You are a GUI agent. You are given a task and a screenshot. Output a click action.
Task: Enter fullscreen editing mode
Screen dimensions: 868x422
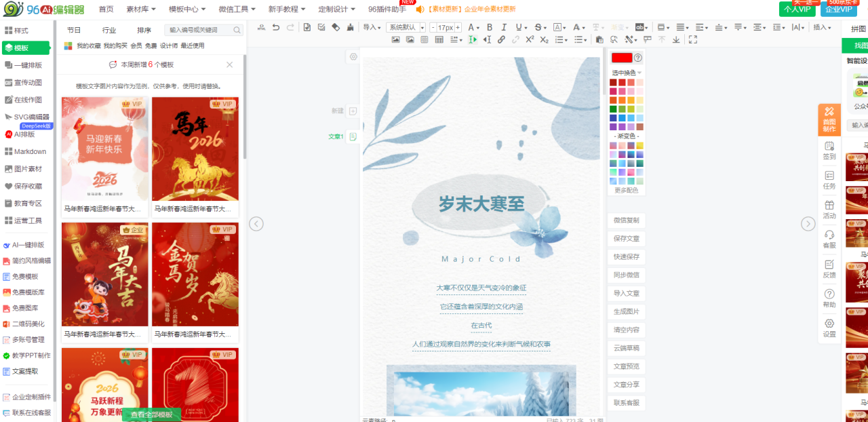click(692, 39)
